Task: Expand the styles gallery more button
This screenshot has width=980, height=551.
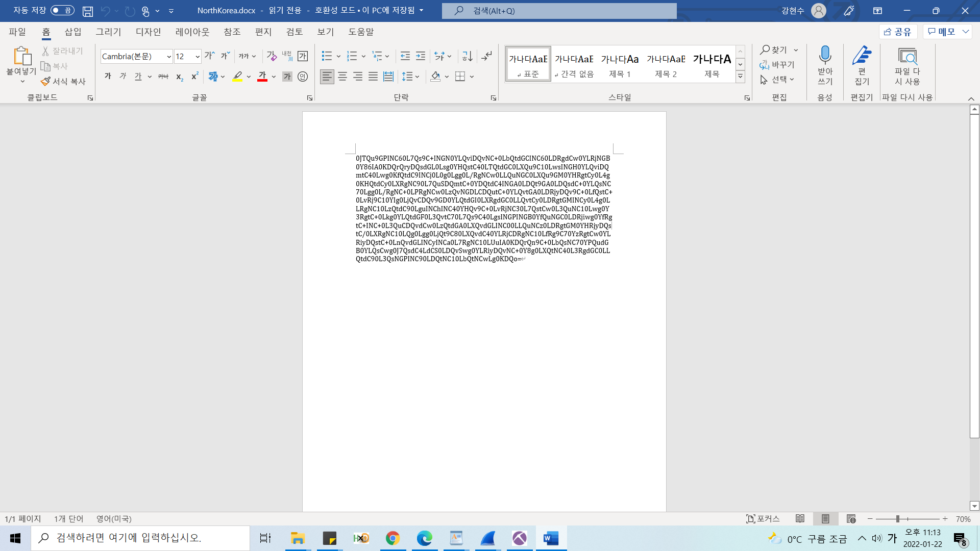Action: (x=740, y=77)
